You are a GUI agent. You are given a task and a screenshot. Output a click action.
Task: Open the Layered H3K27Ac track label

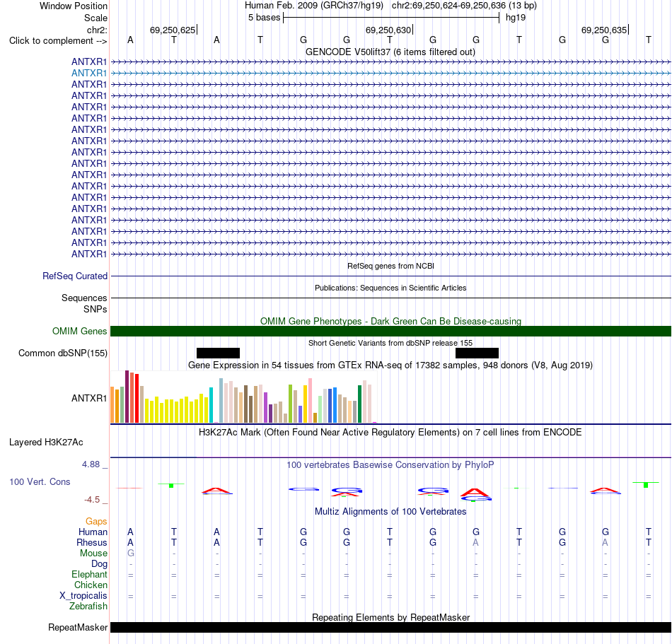[46, 443]
